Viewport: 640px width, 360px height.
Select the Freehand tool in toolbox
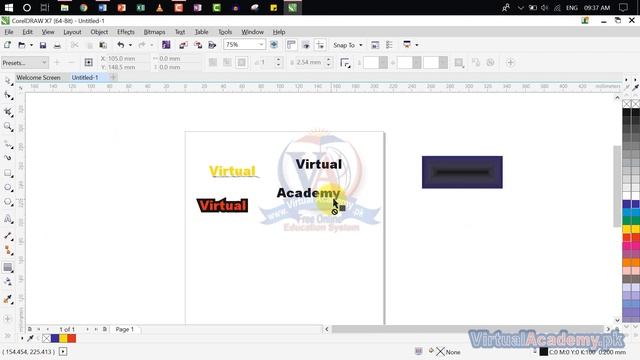click(8, 144)
